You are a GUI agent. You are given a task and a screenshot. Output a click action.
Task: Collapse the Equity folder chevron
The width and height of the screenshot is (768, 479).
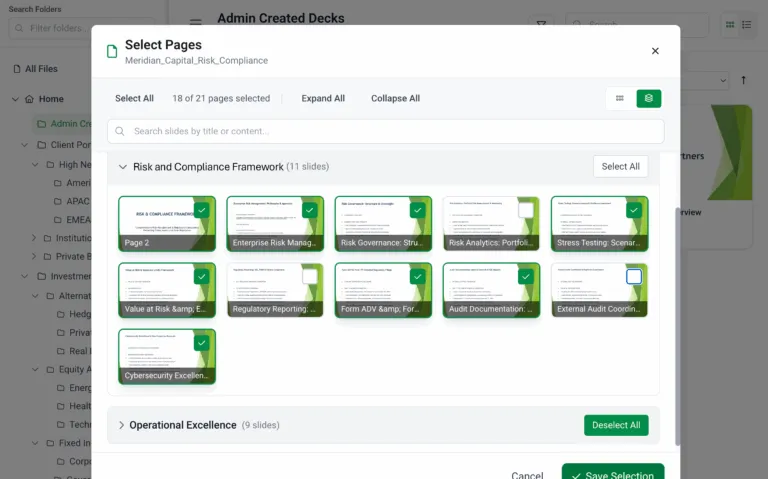[x=35, y=369]
